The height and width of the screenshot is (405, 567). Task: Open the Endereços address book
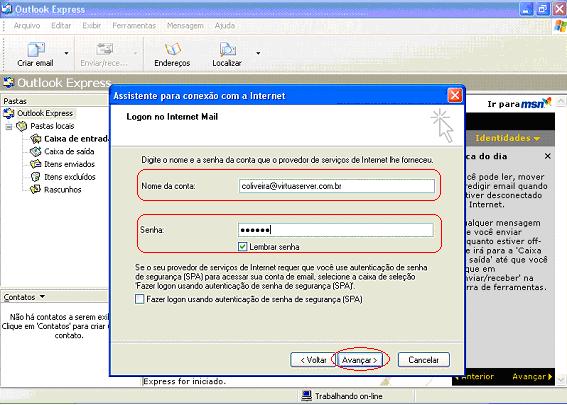pyautogui.click(x=172, y=54)
